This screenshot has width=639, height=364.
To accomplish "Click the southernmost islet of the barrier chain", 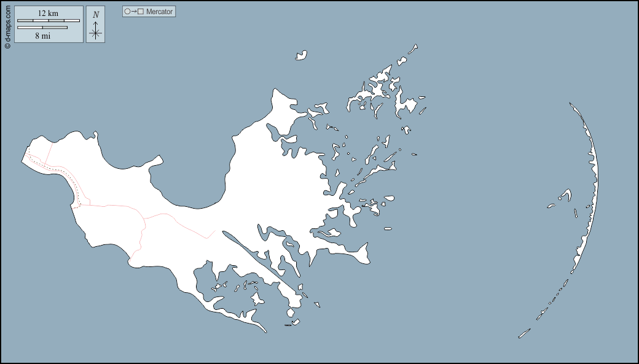I will (x=524, y=334).
